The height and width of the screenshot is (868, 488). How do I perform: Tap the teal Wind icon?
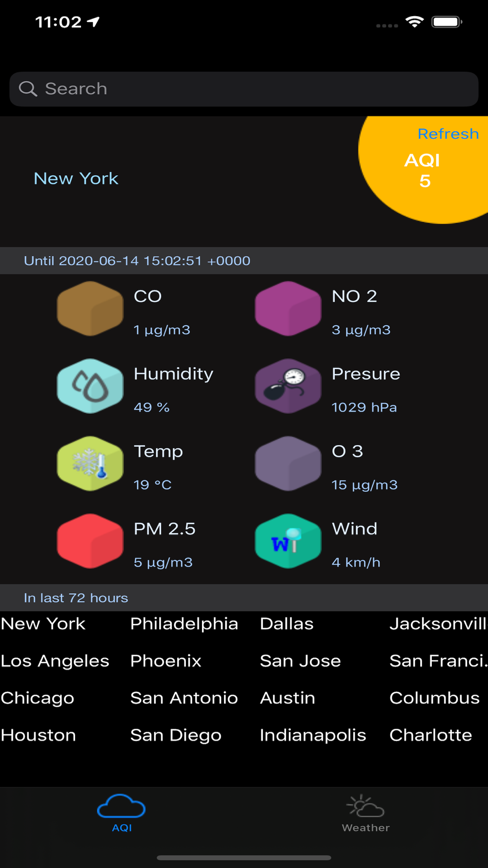[x=288, y=541]
